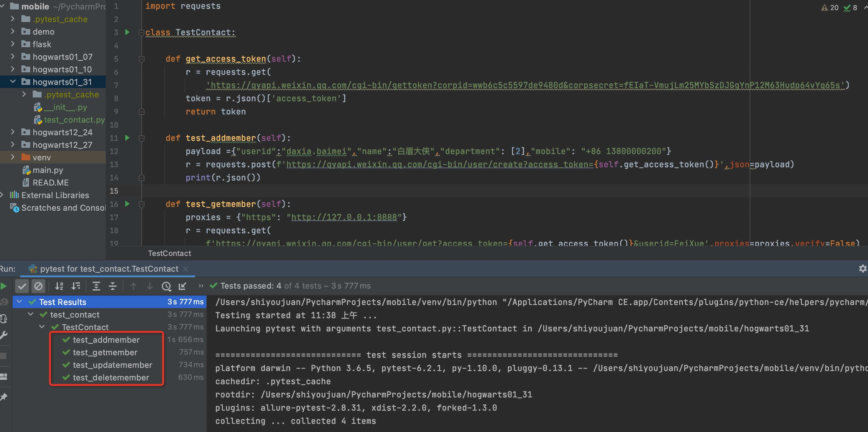Viewport: 868px width, 432px height.
Task: Open main.py file
Action: pyautogui.click(x=43, y=170)
